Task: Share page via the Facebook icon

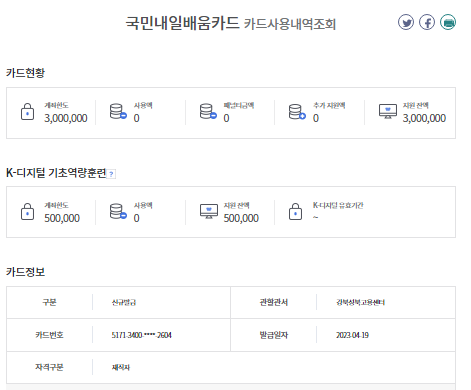Action: pos(427,22)
